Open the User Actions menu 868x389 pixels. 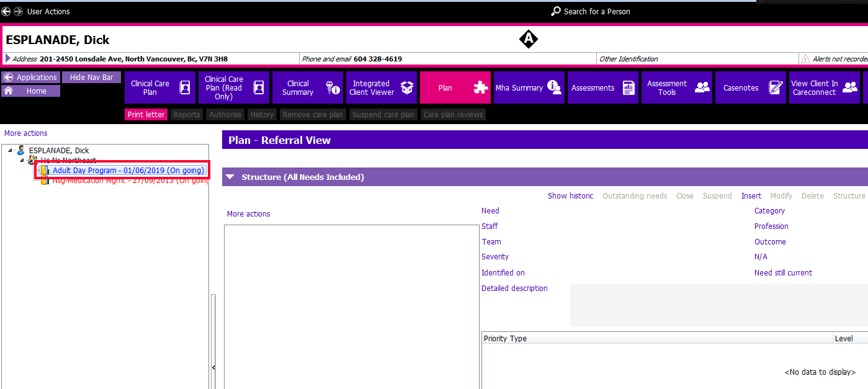click(x=48, y=12)
